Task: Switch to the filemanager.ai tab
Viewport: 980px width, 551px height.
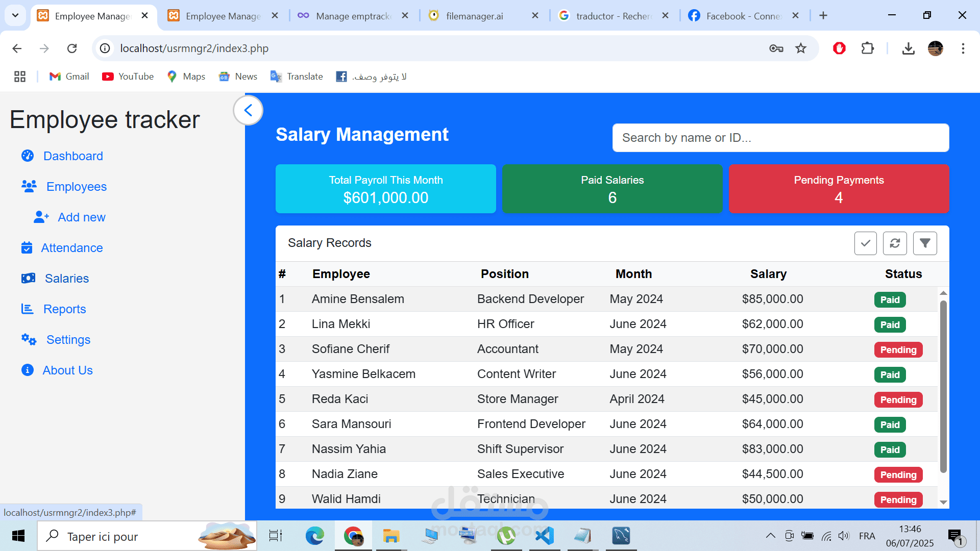Action: [x=474, y=16]
